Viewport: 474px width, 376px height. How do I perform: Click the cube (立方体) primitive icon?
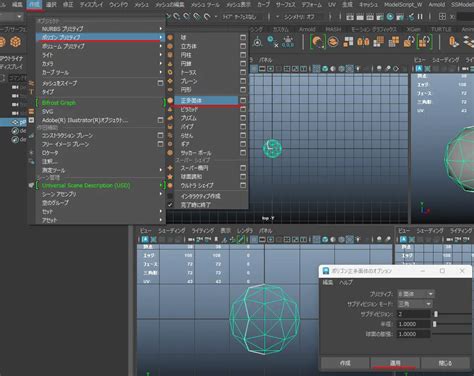(x=170, y=46)
